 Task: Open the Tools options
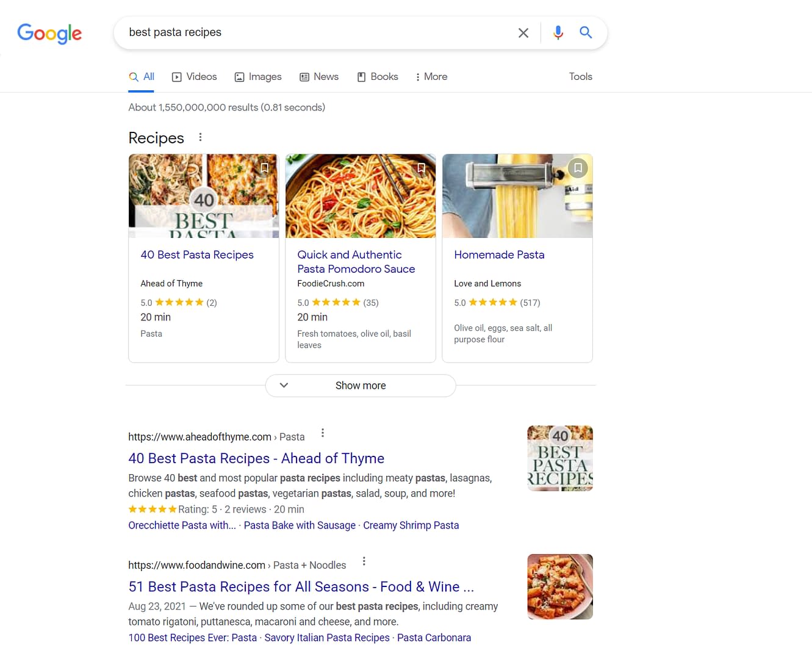(580, 76)
